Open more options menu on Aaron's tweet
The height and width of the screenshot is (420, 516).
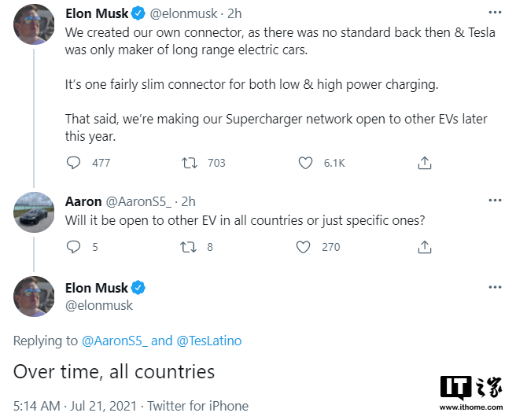(495, 201)
